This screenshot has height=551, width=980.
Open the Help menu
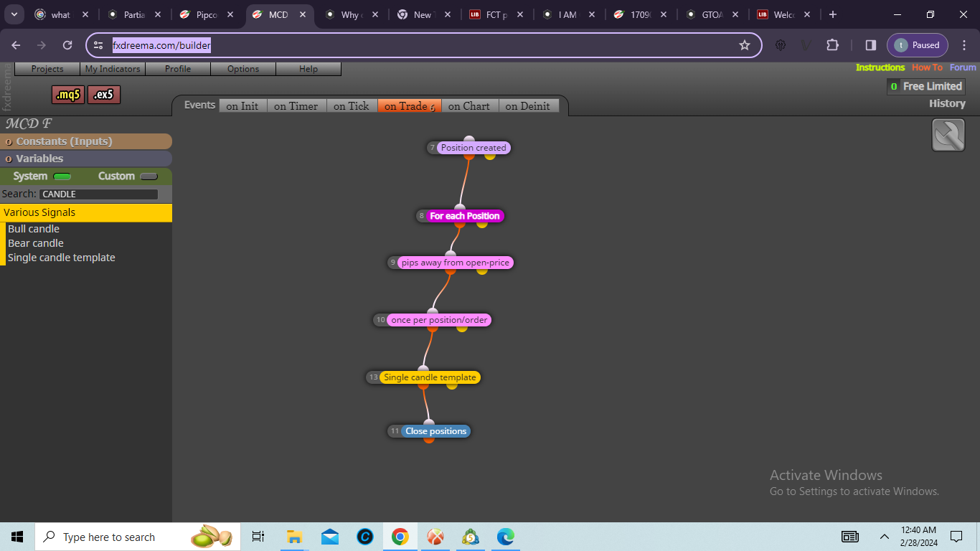click(308, 69)
